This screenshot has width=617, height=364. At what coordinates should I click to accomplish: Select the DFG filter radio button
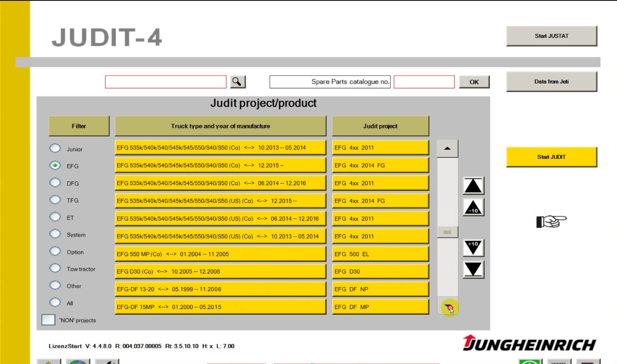(x=55, y=183)
